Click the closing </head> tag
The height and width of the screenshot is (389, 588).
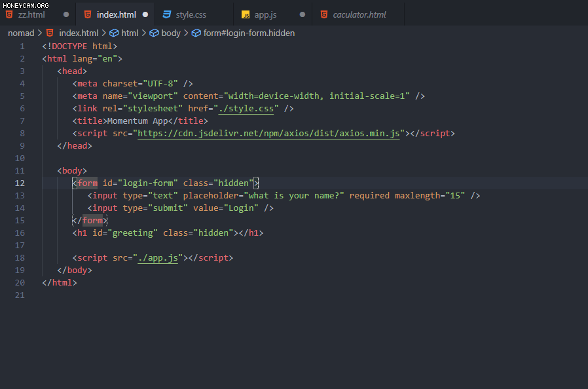75,145
